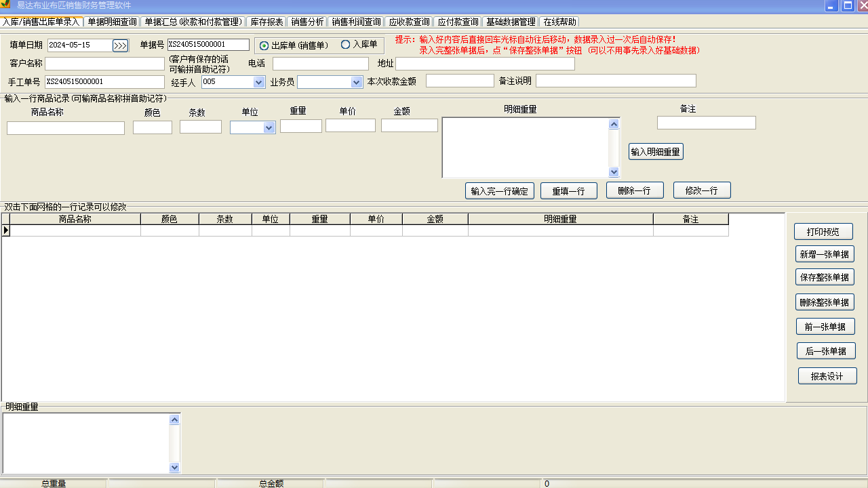Click the 电话 input field
868x488 pixels.
(x=321, y=64)
